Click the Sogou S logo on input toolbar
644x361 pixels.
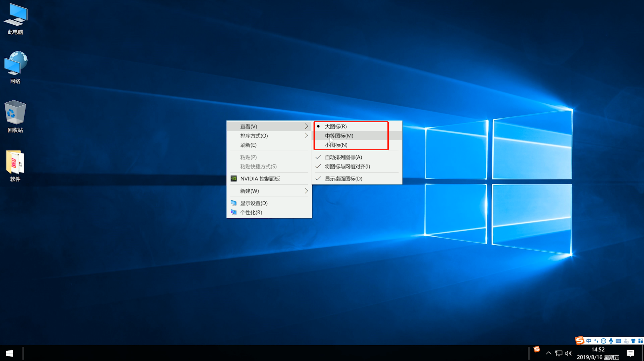click(580, 340)
